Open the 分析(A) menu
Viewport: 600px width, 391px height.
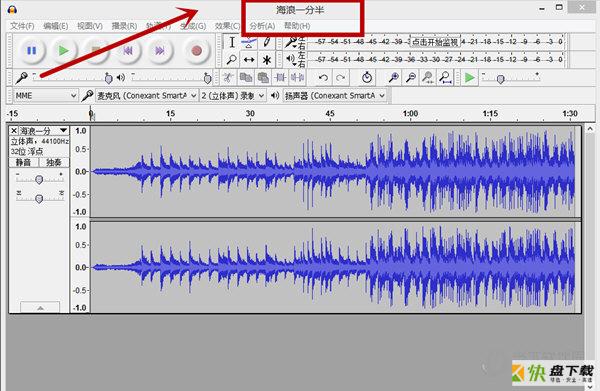pyautogui.click(x=262, y=26)
